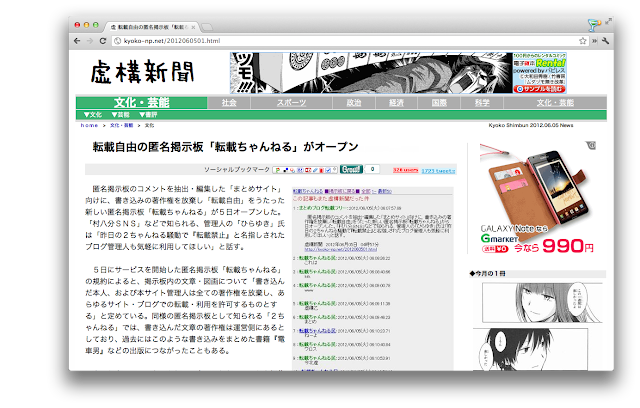
Task: Open the スポーツ section tab
Action: [x=291, y=103]
